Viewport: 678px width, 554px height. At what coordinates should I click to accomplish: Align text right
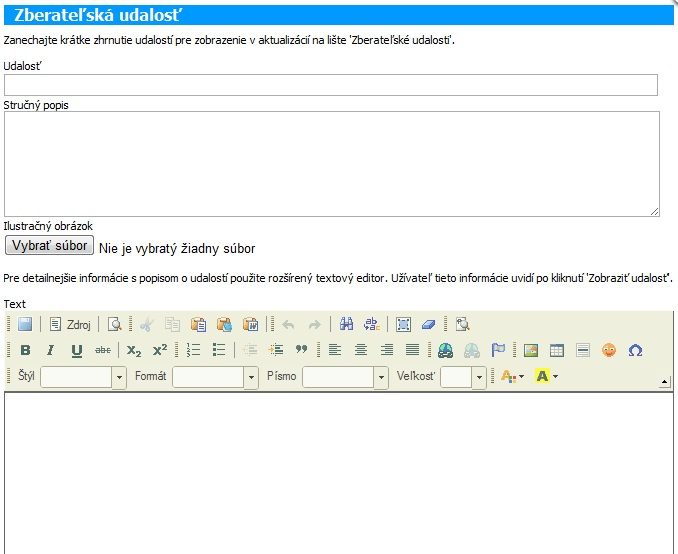pyautogui.click(x=387, y=350)
